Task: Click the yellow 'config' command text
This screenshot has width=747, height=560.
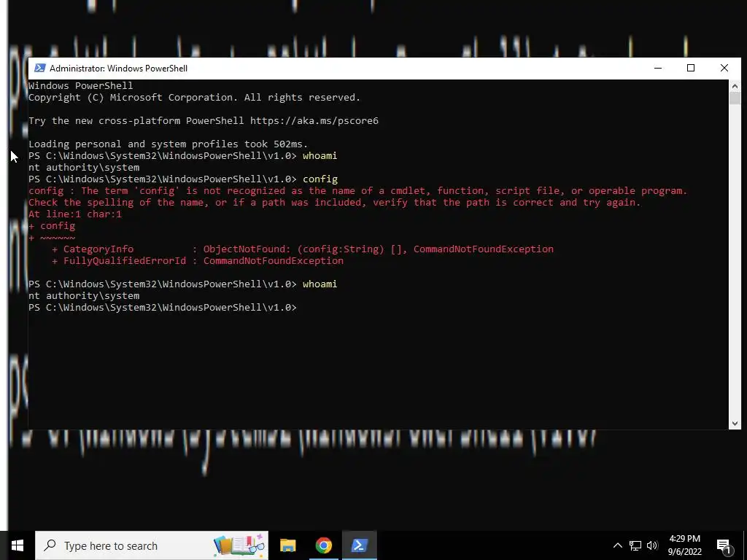Action: click(x=320, y=179)
